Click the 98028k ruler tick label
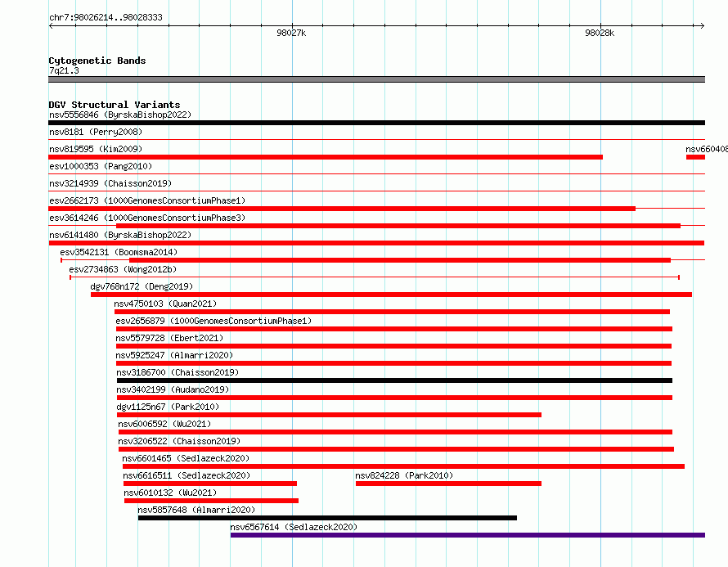 pyautogui.click(x=600, y=33)
